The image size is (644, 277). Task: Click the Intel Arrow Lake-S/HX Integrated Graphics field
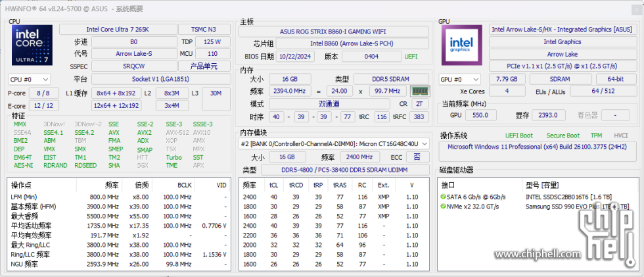point(563,30)
